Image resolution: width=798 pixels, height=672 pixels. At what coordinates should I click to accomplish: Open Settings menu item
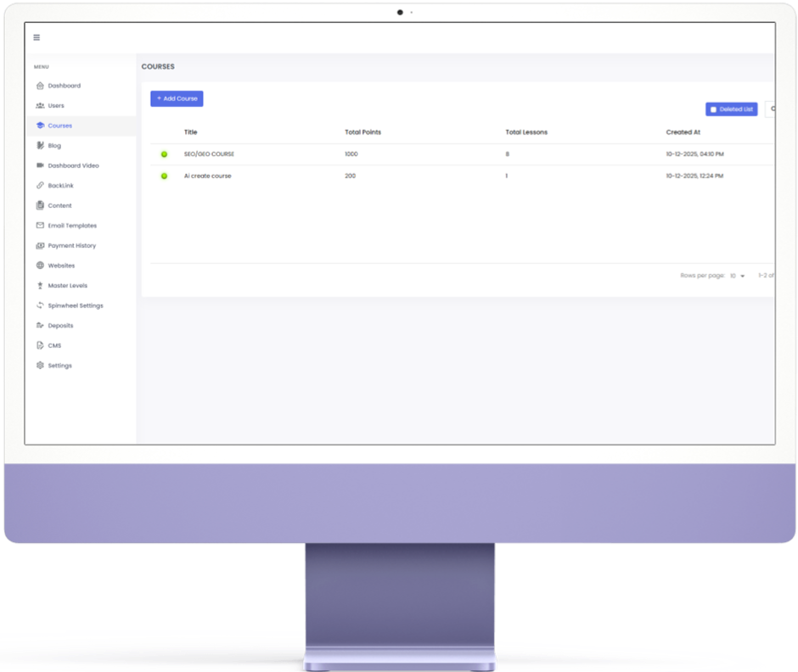pos(81,365)
